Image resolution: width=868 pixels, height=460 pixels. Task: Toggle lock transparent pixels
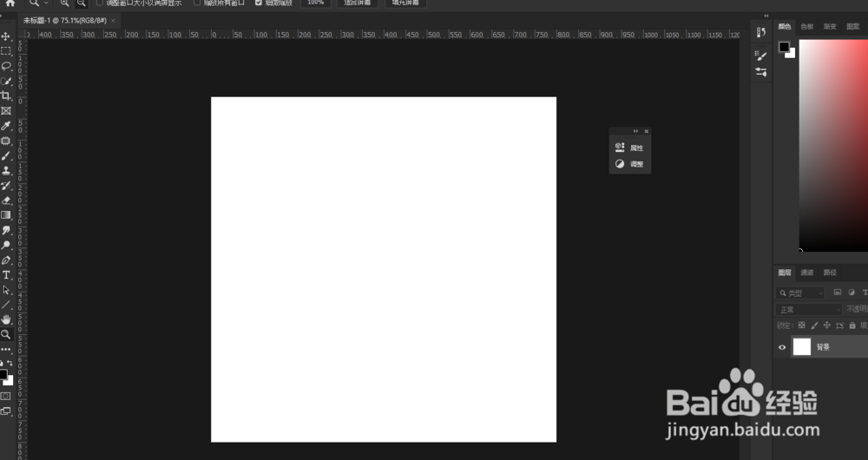click(801, 325)
